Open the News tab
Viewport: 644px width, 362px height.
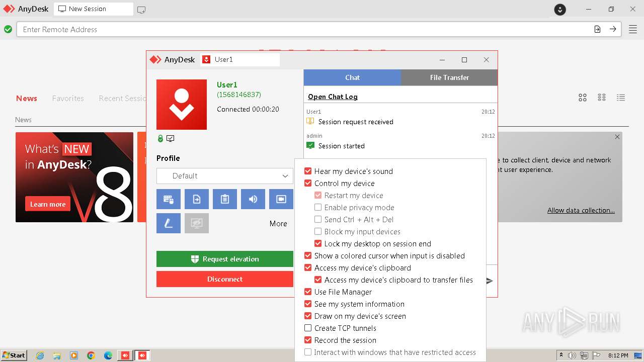tap(27, 99)
